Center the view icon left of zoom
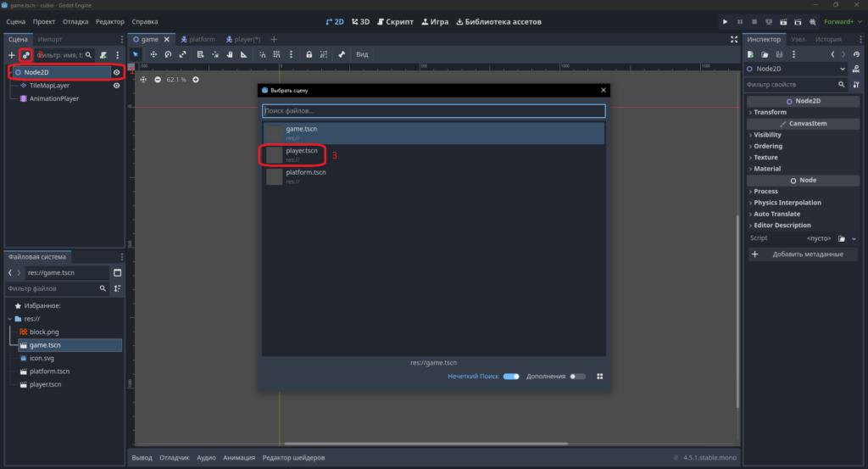Screen dimensions: 868x469 pyautogui.click(x=143, y=80)
